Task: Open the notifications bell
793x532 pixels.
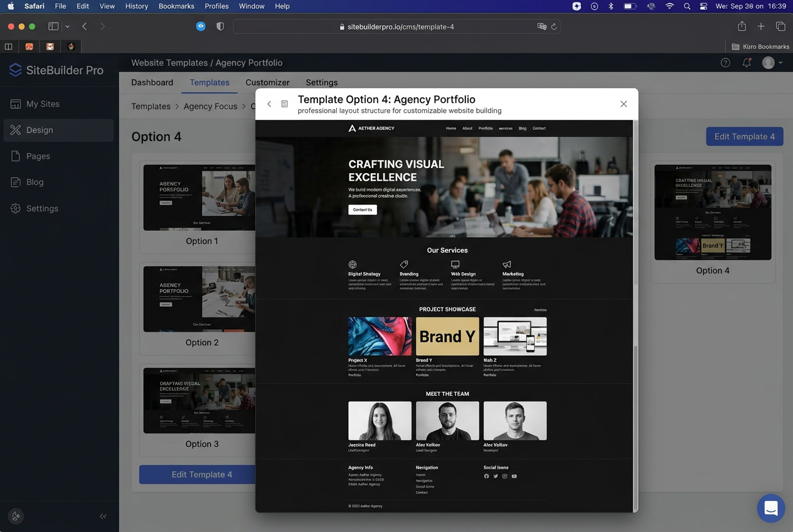Action: tap(747, 63)
